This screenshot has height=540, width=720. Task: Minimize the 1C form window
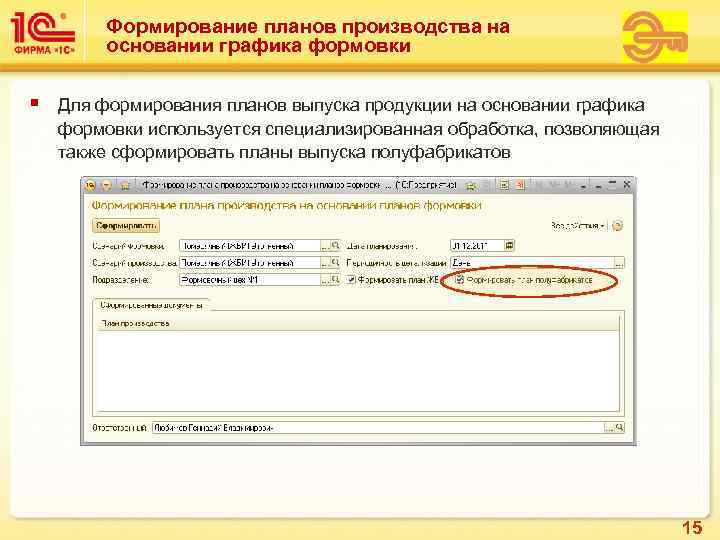point(598,186)
